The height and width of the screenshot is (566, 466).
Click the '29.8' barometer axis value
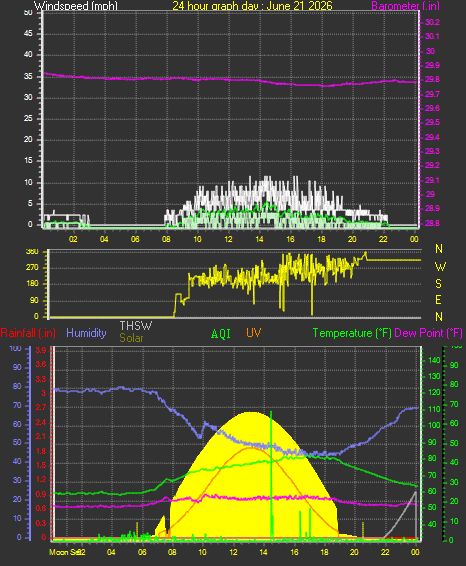click(432, 79)
